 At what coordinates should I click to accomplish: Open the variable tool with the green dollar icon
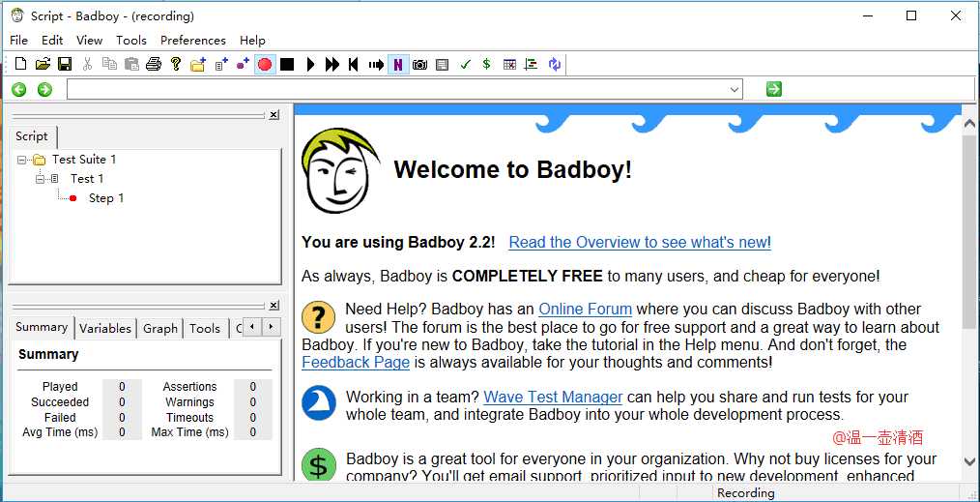(x=487, y=64)
